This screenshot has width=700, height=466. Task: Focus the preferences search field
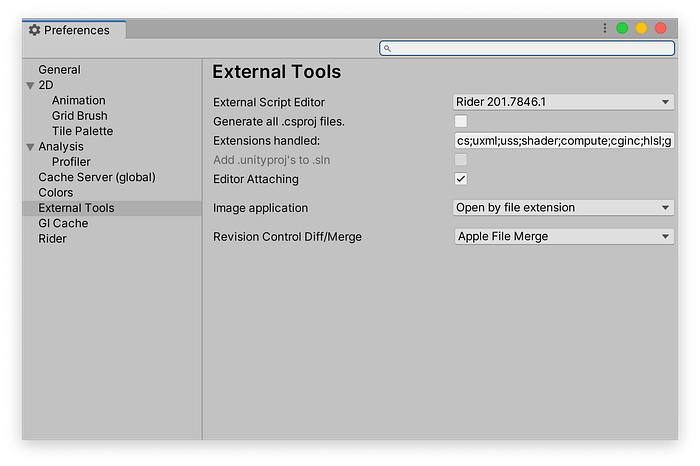point(527,48)
